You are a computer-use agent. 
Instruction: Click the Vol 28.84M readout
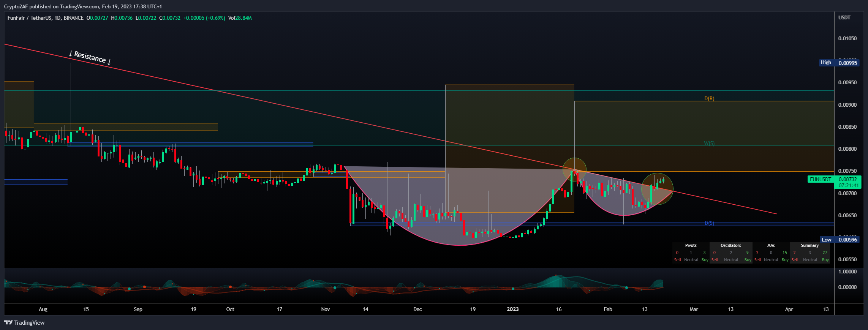click(240, 18)
